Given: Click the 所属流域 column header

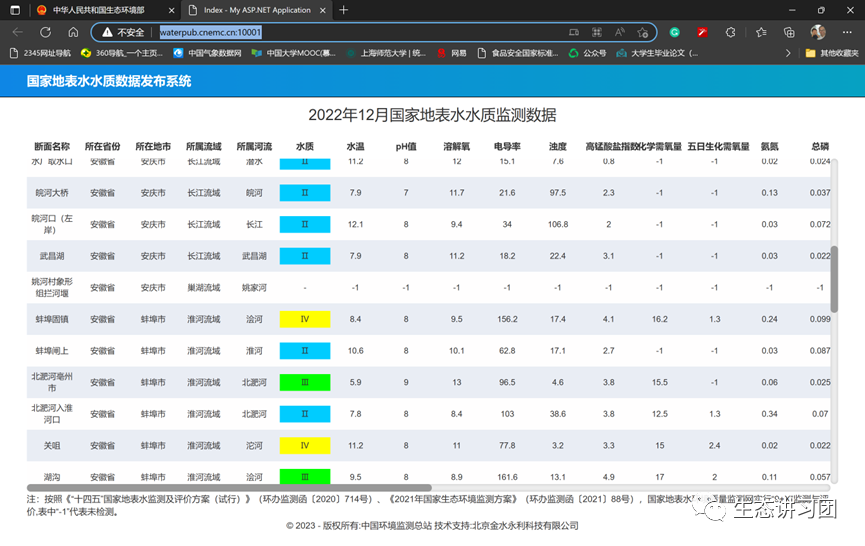Looking at the screenshot, I should (204, 146).
